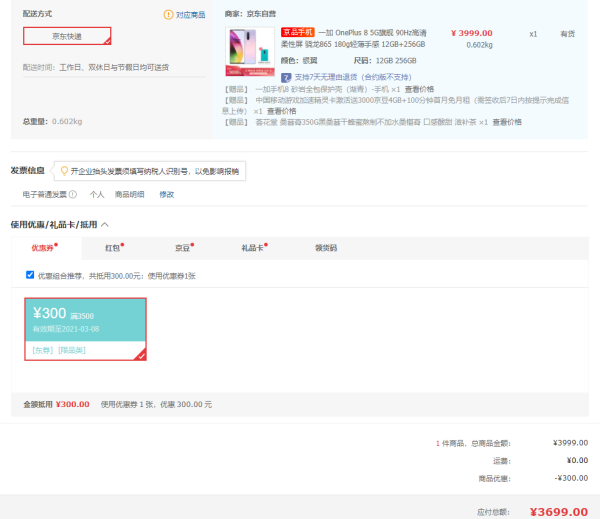Switch to the 礼品卡 tab
The width and height of the screenshot is (600, 519).
click(x=254, y=248)
